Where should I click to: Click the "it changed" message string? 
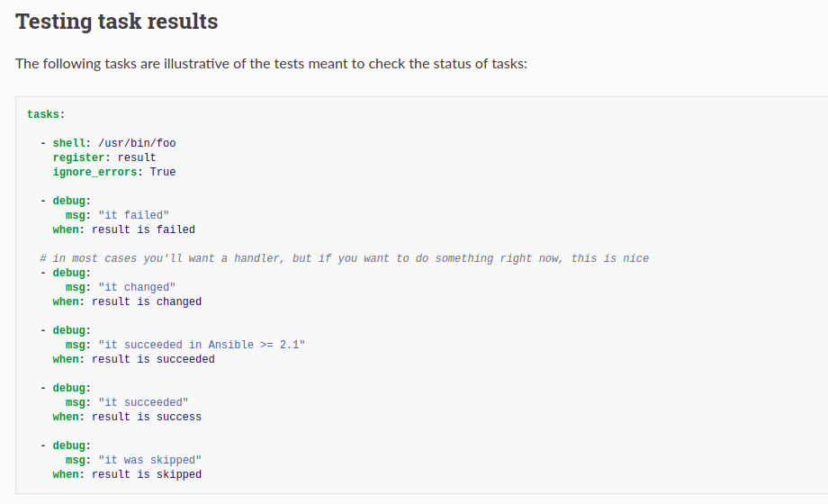point(137,287)
